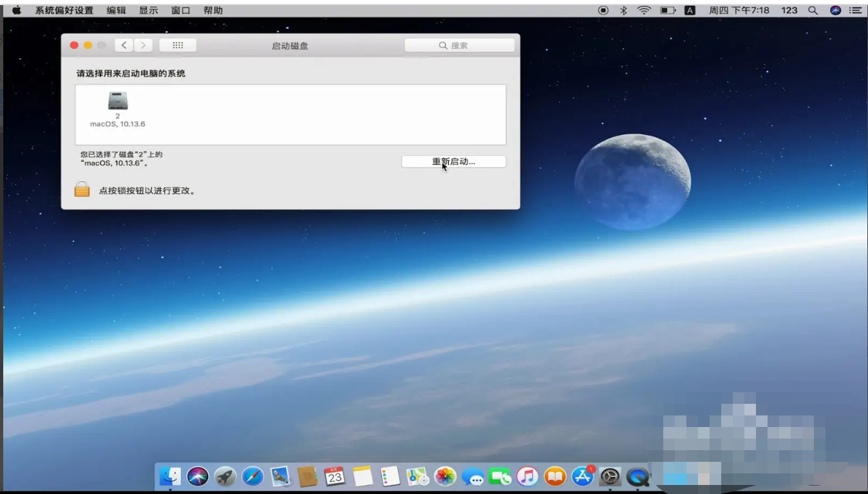The width and height of the screenshot is (868, 494).
Task: Show all preferences grid button
Action: pyautogui.click(x=178, y=46)
